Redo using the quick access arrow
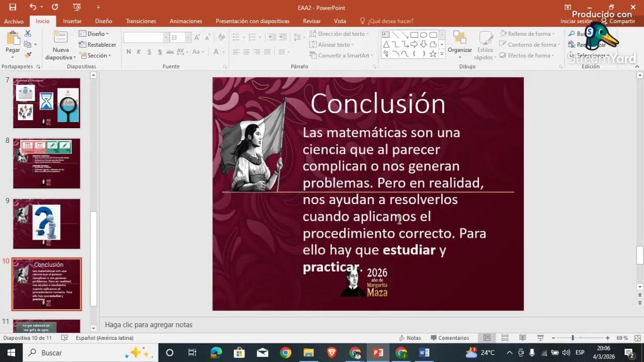This screenshot has height=362, width=644. click(x=55, y=7)
